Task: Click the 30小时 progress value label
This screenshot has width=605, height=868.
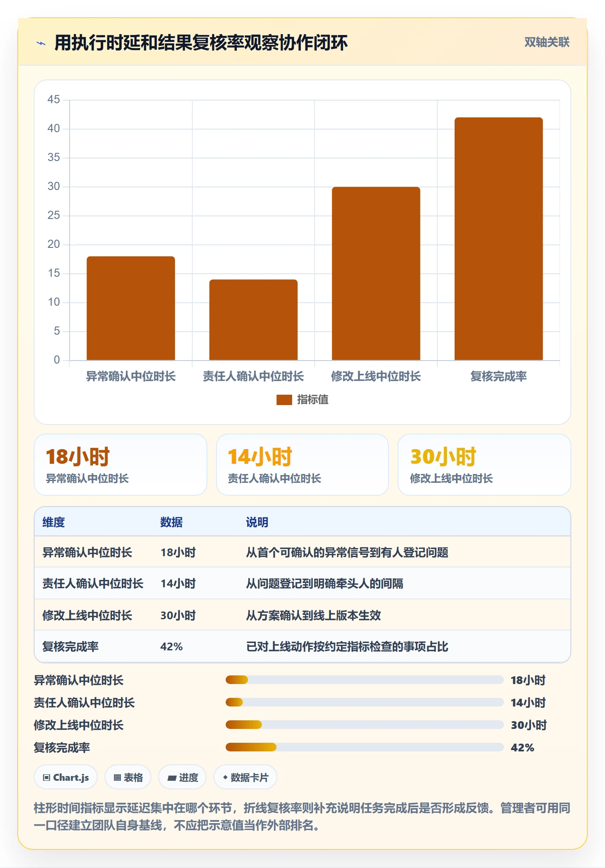Action: click(529, 725)
